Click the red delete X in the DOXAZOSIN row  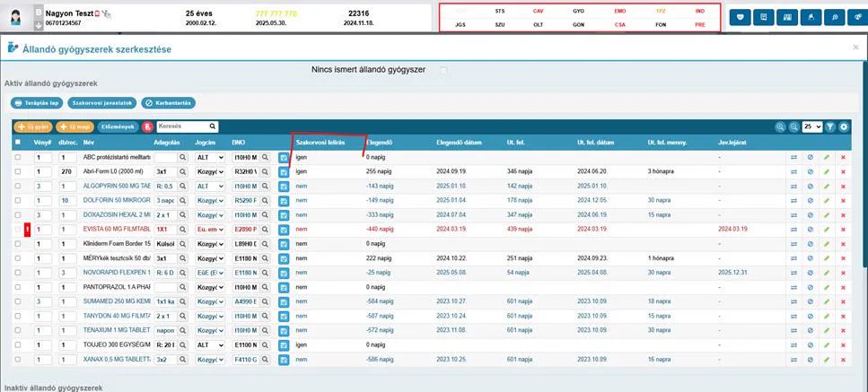coord(843,215)
